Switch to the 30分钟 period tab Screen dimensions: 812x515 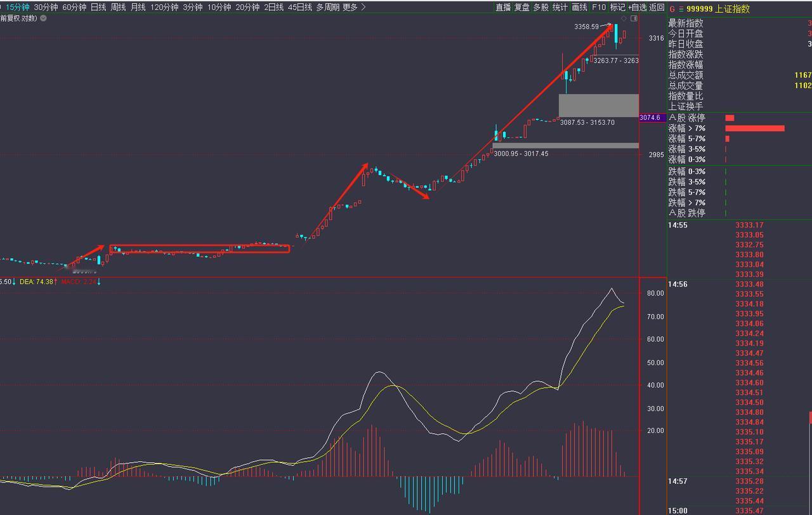coord(46,8)
